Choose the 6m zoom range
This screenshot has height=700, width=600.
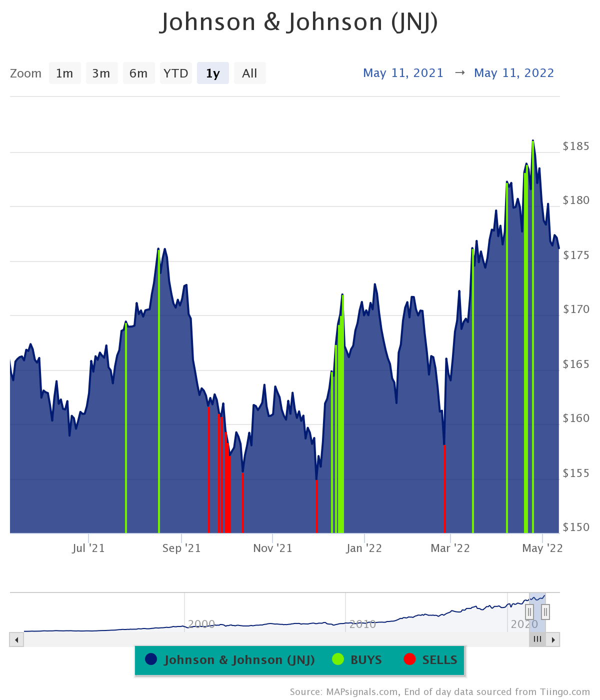coord(138,73)
